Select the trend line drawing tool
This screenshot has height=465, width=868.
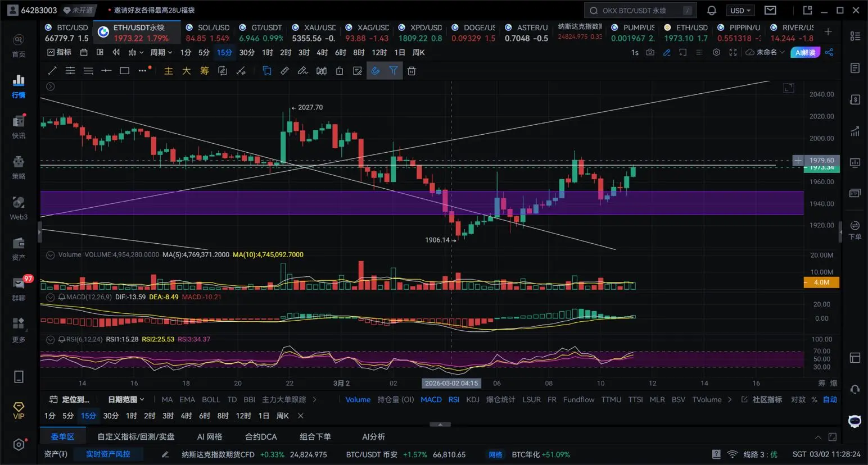tap(52, 71)
